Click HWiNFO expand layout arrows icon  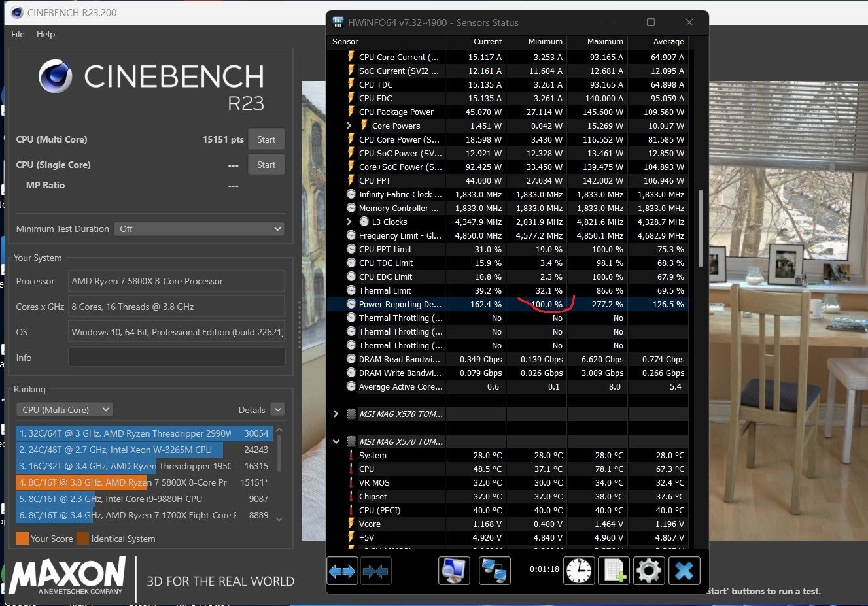342,571
